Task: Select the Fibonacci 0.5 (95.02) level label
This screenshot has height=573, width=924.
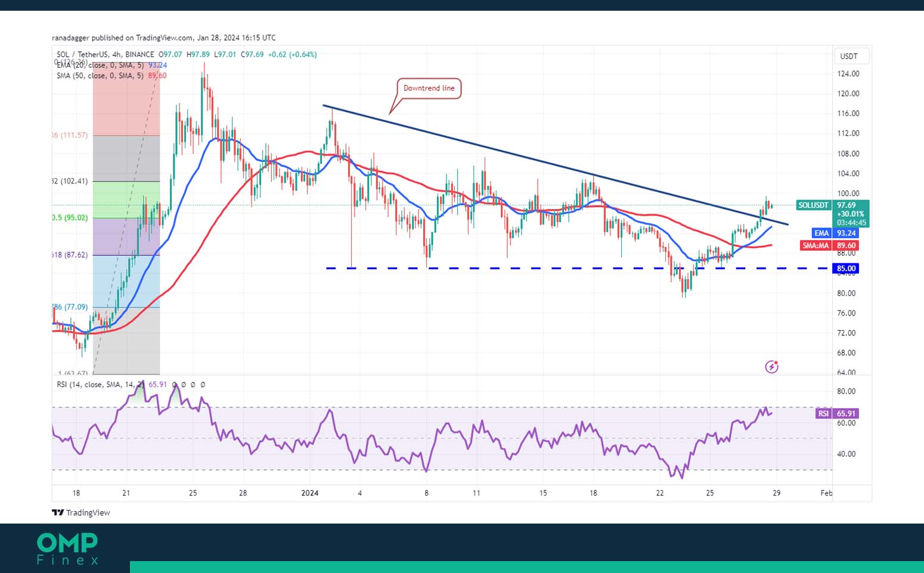Action: [x=70, y=217]
